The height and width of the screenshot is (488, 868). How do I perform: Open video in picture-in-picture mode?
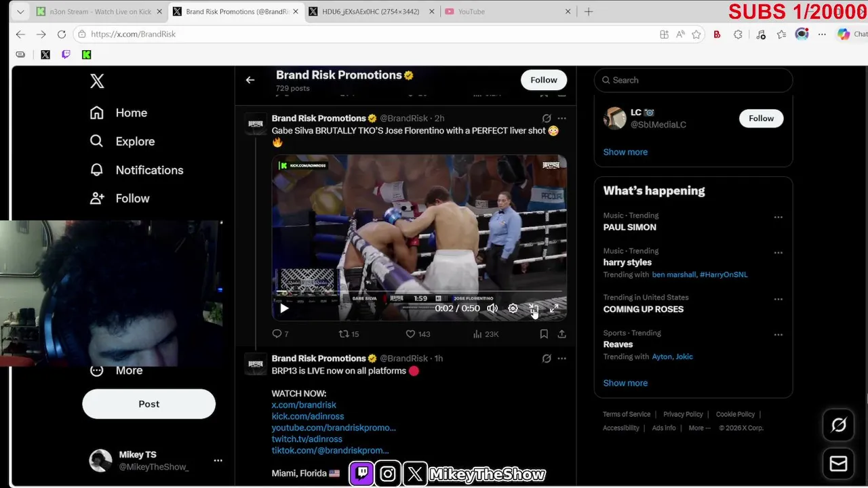pyautogui.click(x=534, y=308)
